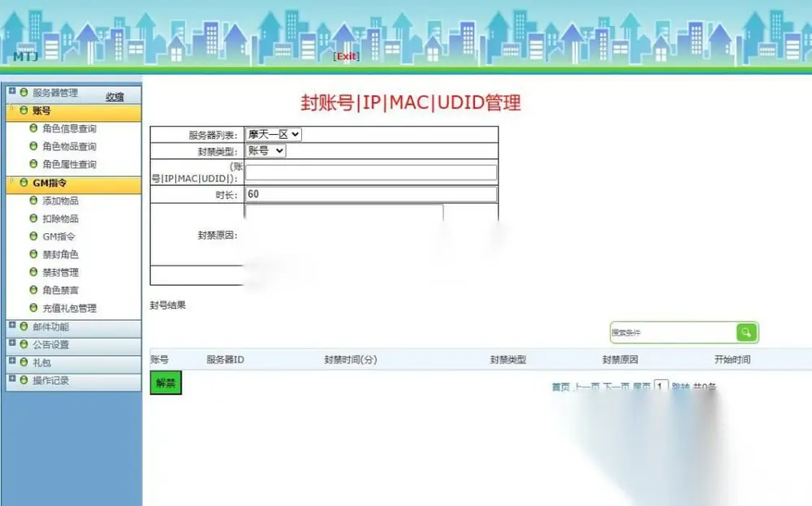This screenshot has height=506, width=812.
Task: Expand the 服务器管理 section plus icon
Action: coord(12,91)
